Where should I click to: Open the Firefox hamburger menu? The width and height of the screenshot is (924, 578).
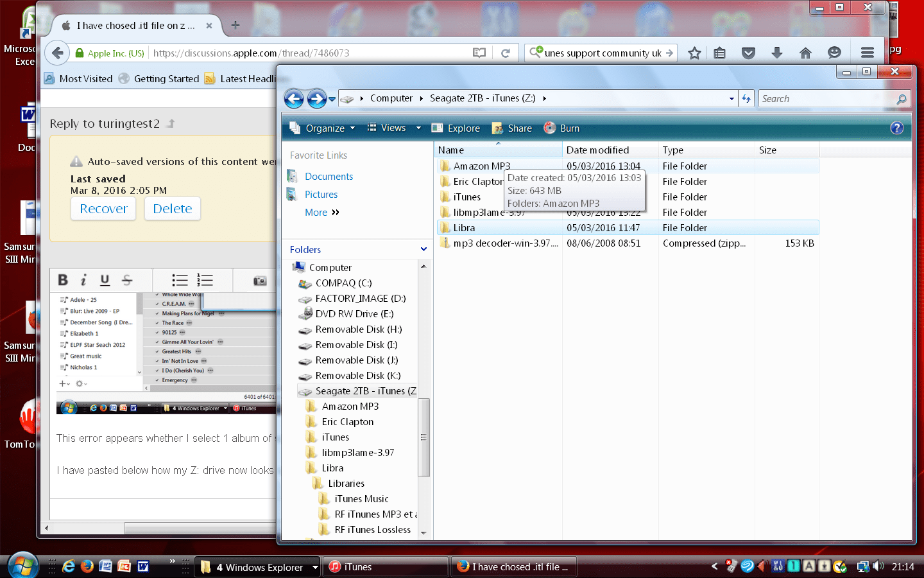(x=868, y=53)
